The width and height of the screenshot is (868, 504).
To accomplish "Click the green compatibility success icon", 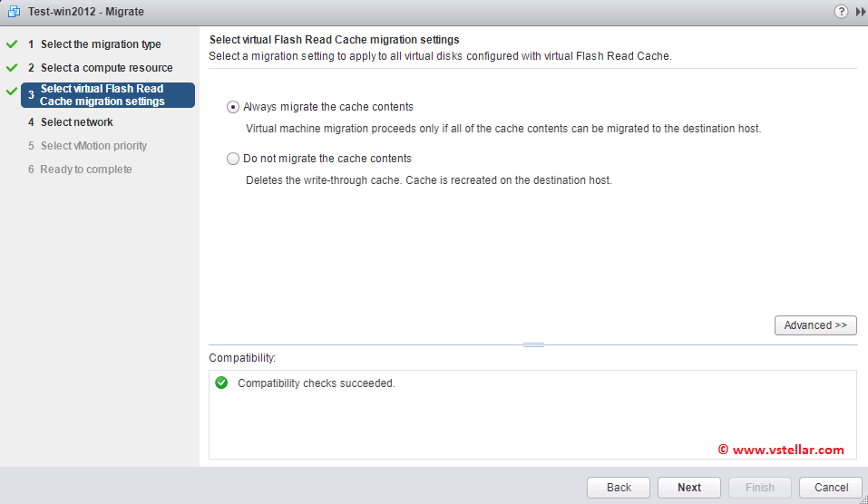I will click(x=221, y=383).
